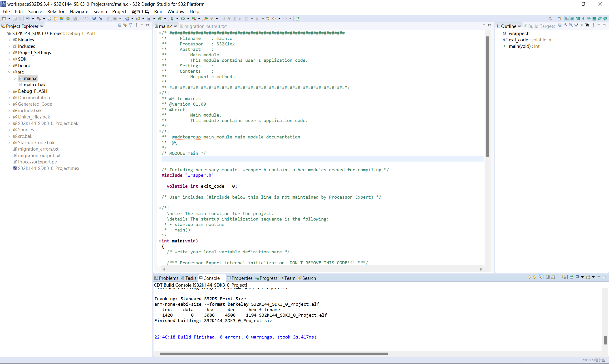Collapse the src folder in Project Explorer
This screenshot has height=364, width=609.
tap(10, 72)
